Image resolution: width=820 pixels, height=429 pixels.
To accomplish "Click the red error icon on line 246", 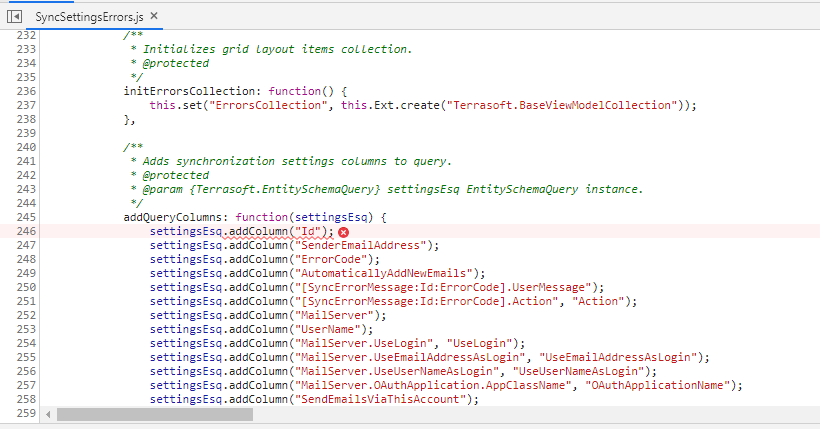I will (343, 232).
